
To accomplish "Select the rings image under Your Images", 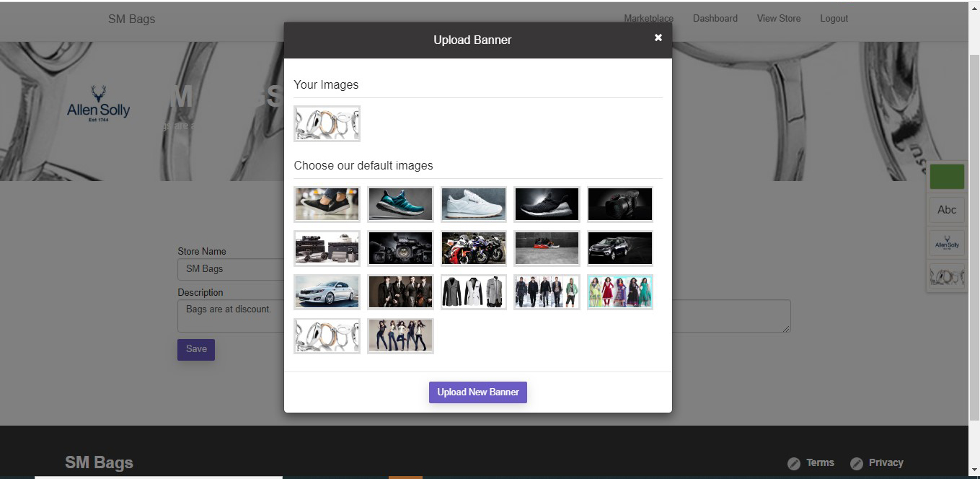I will point(327,123).
